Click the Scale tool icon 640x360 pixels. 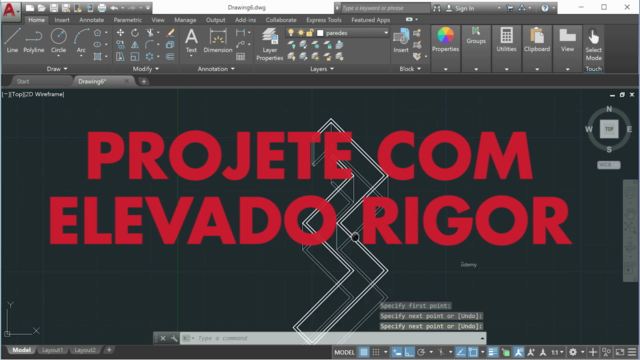click(135, 57)
